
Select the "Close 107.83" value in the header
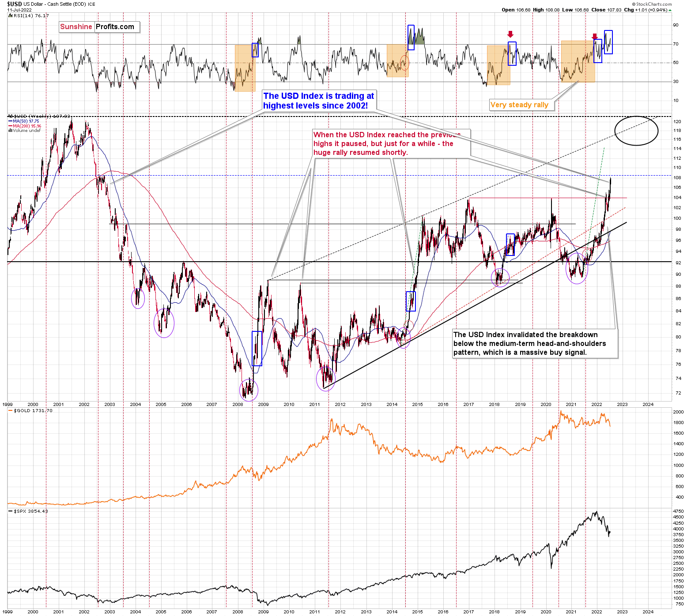click(x=606, y=10)
